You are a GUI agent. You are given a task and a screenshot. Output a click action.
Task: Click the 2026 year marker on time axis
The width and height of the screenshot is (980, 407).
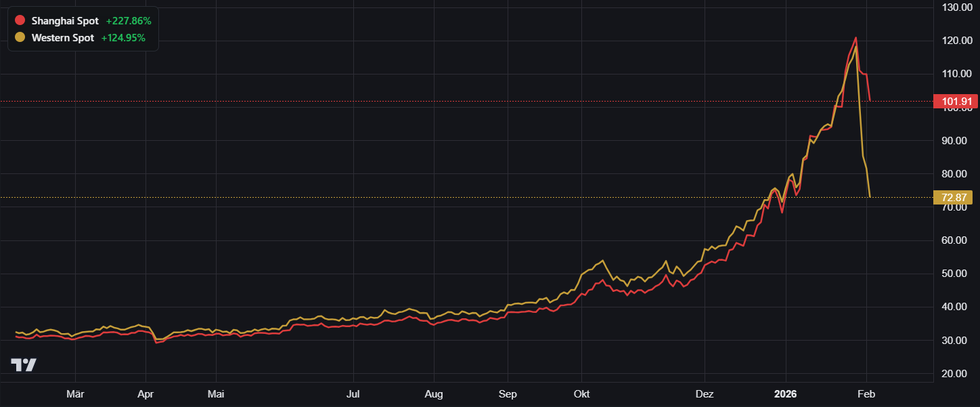point(786,393)
